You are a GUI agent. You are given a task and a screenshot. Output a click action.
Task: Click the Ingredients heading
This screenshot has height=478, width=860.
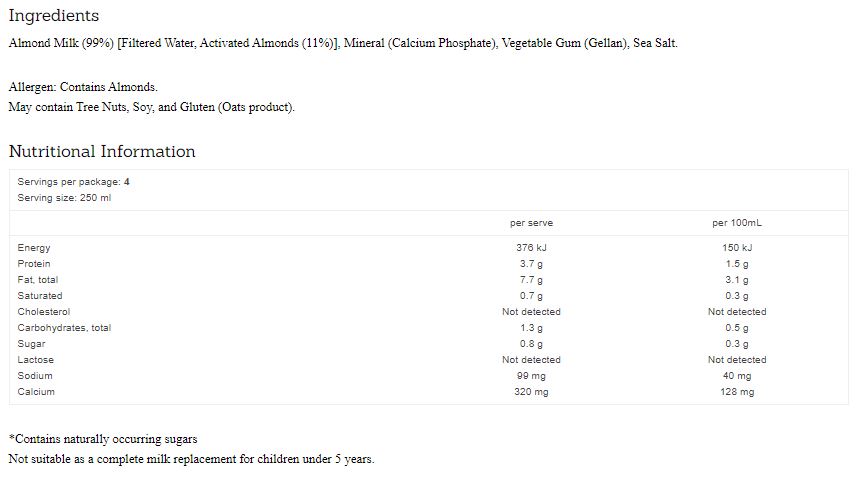(54, 16)
